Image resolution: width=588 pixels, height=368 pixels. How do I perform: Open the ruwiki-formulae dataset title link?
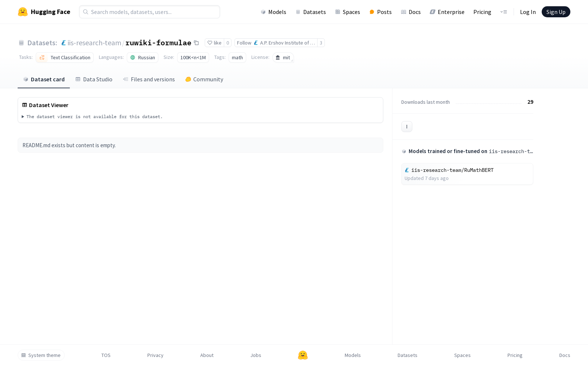(158, 43)
